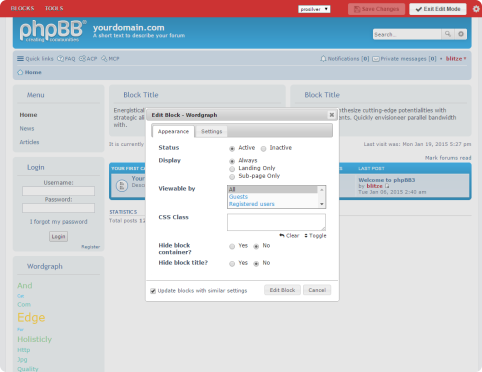
Task: Click the Quick links hamburger icon
Action: click(20, 59)
